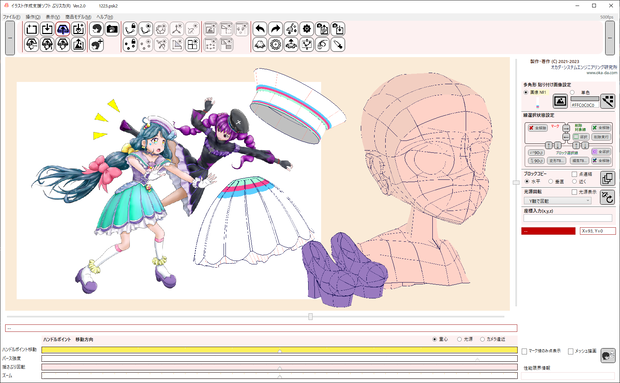Click the red X 全解除 mark button

[x=538, y=128]
